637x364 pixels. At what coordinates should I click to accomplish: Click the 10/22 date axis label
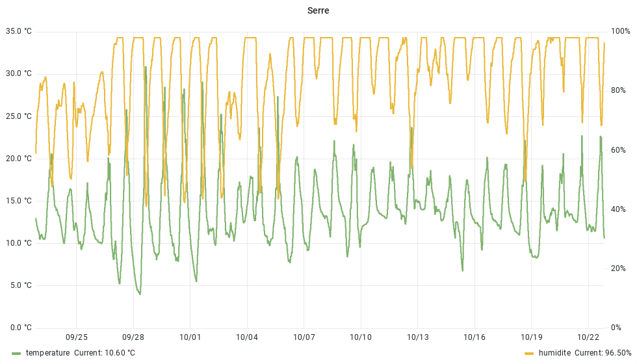pos(588,337)
